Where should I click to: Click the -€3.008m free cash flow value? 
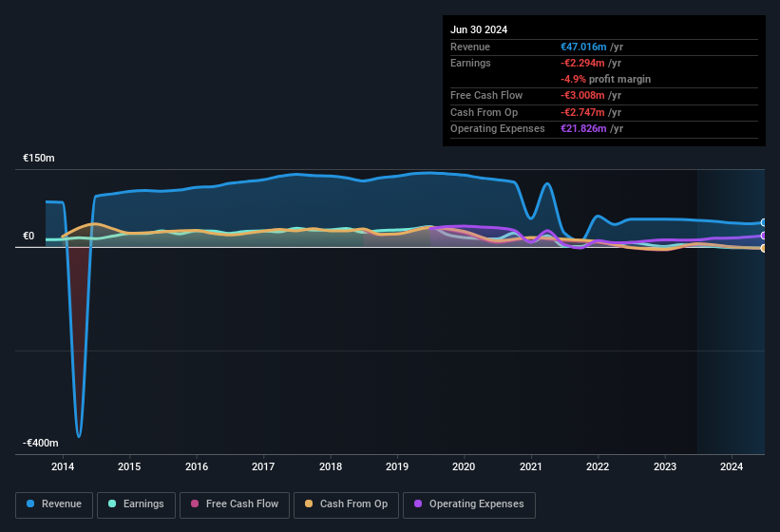coord(582,95)
